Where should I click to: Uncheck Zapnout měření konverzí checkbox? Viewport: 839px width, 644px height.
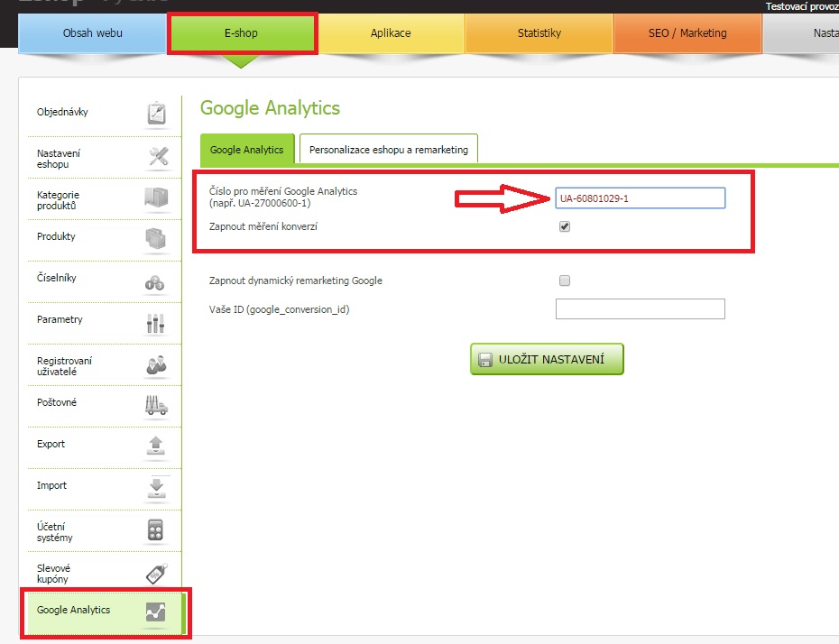pos(565,226)
